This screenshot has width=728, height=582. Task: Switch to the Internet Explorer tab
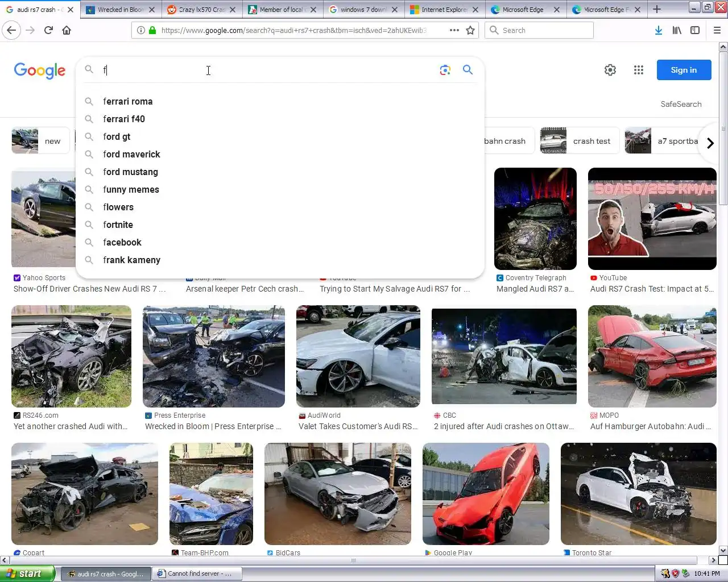tap(445, 10)
